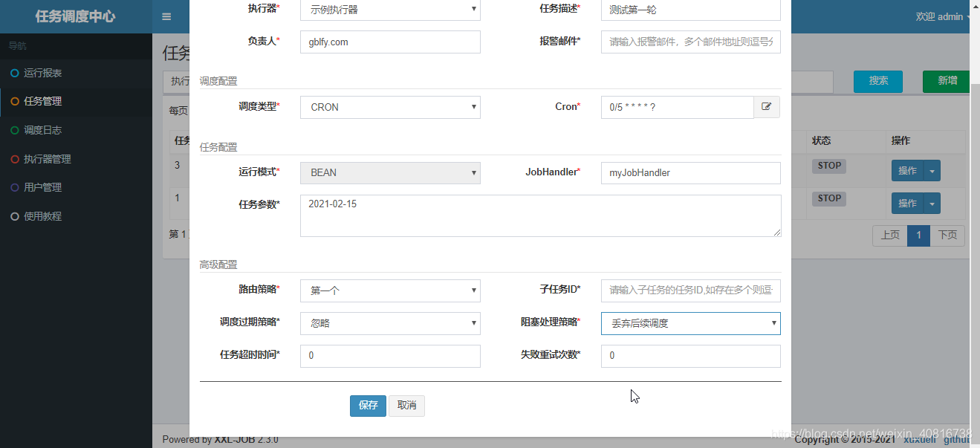Click the 运行报表 sidebar circle icon
Screen dimensions: 980x448
[14, 73]
